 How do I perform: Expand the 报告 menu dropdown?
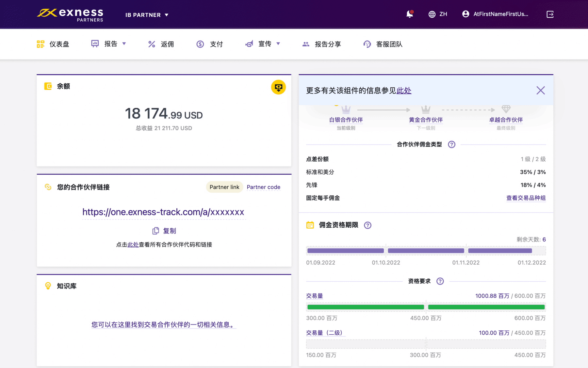point(109,44)
